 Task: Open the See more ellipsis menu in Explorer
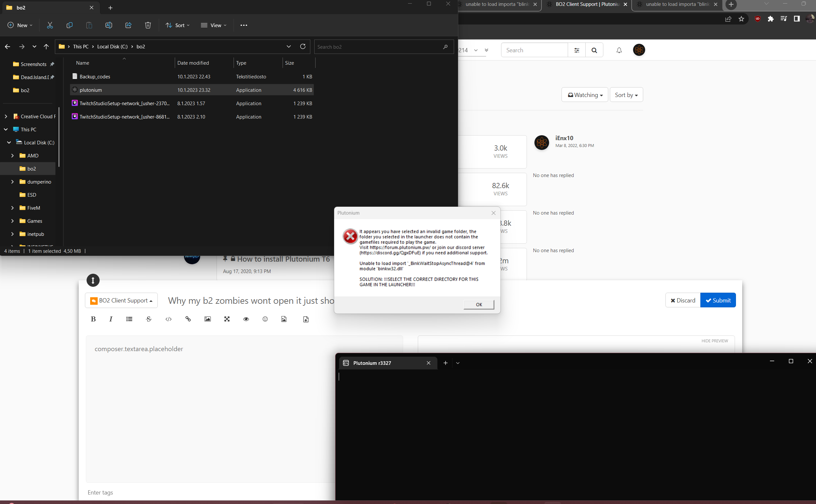click(244, 25)
